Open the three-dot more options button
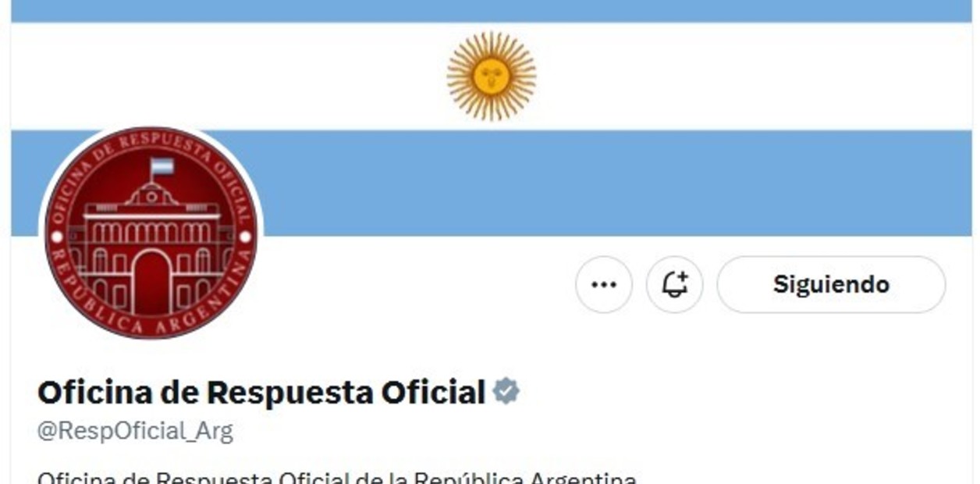 point(604,285)
